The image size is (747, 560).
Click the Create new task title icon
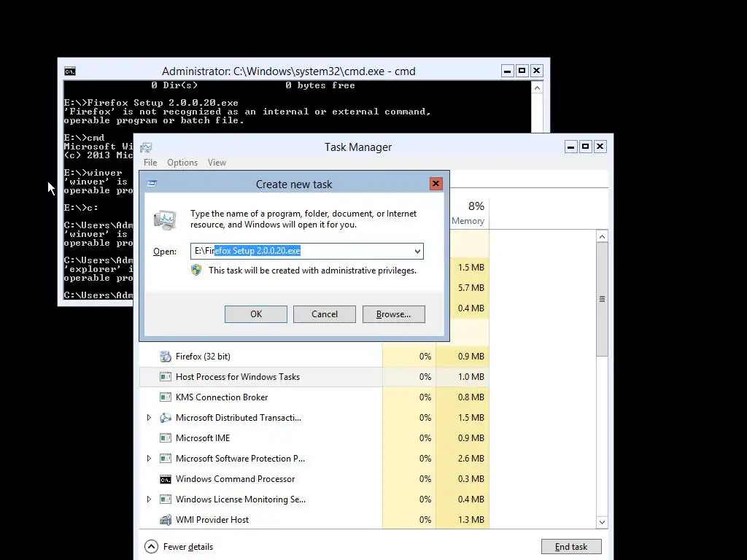[152, 184]
